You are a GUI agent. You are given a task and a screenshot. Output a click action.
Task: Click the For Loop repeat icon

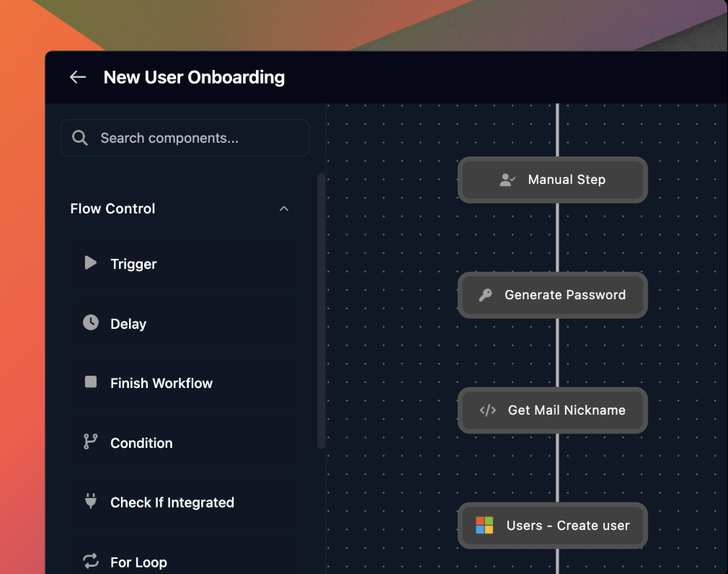(x=91, y=561)
